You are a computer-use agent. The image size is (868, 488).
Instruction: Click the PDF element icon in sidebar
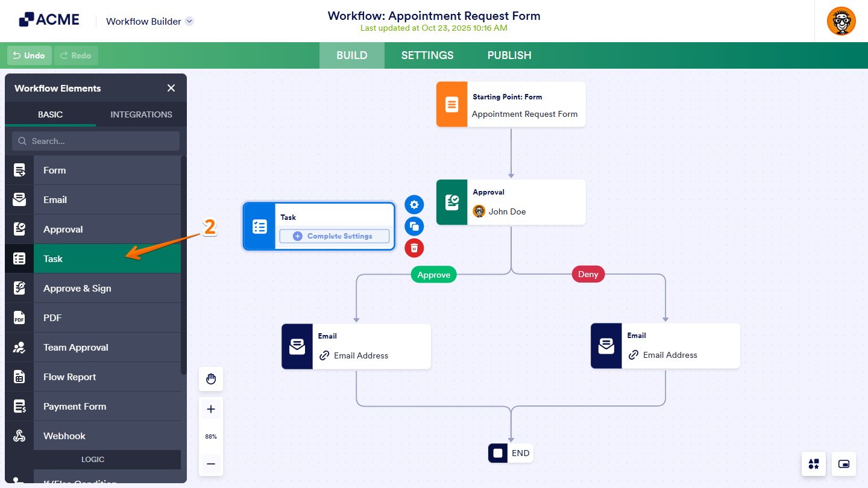pyautogui.click(x=19, y=318)
